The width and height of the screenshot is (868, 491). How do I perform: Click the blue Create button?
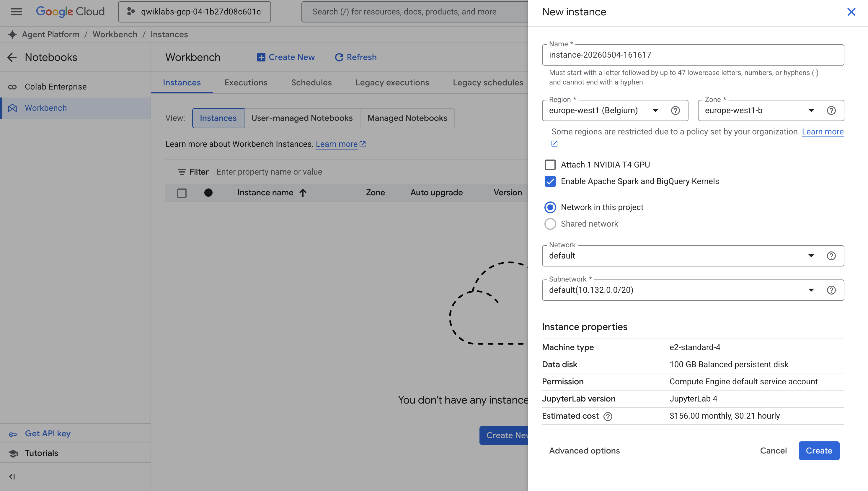click(819, 451)
